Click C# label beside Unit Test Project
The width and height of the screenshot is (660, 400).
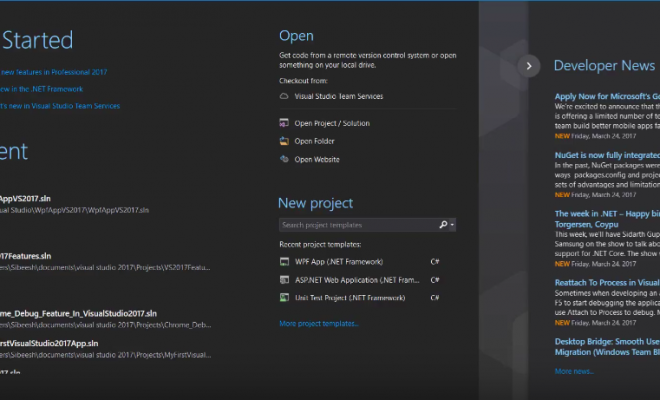pos(435,298)
